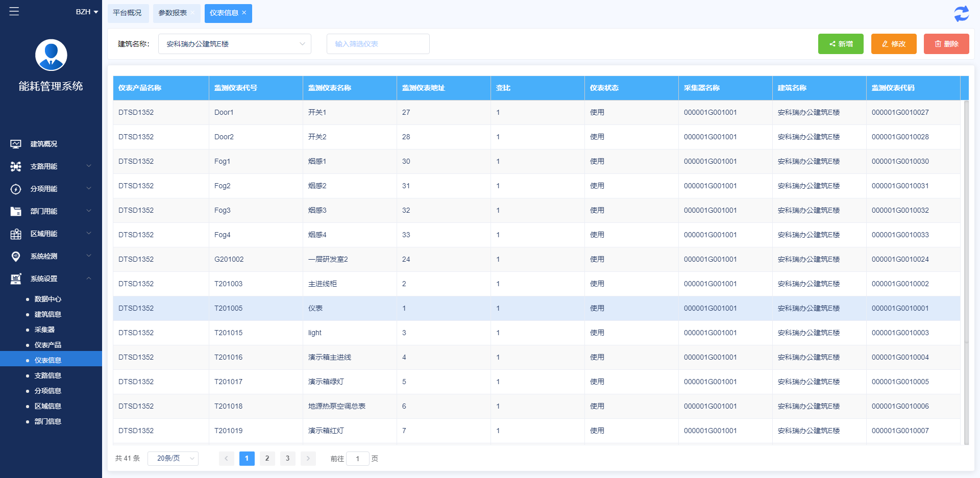Click the previous page arrow
The height and width of the screenshot is (478, 980).
226,459
